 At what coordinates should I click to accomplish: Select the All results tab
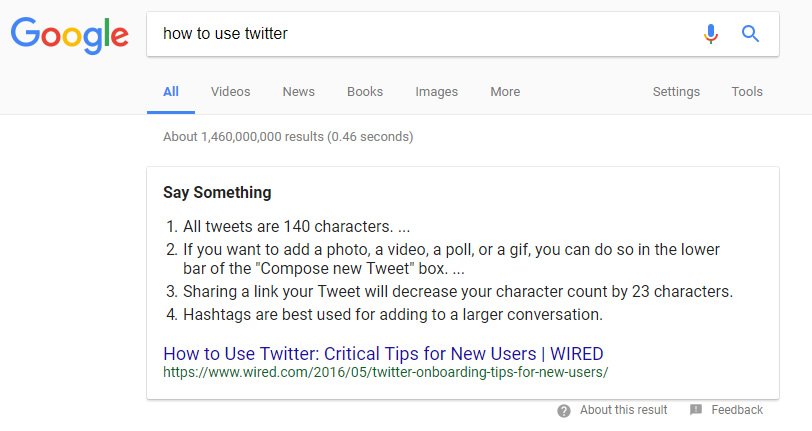tap(171, 92)
